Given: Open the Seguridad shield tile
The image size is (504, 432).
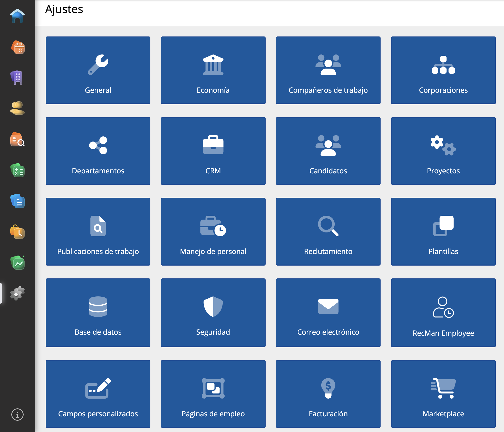Looking at the screenshot, I should coord(213,313).
